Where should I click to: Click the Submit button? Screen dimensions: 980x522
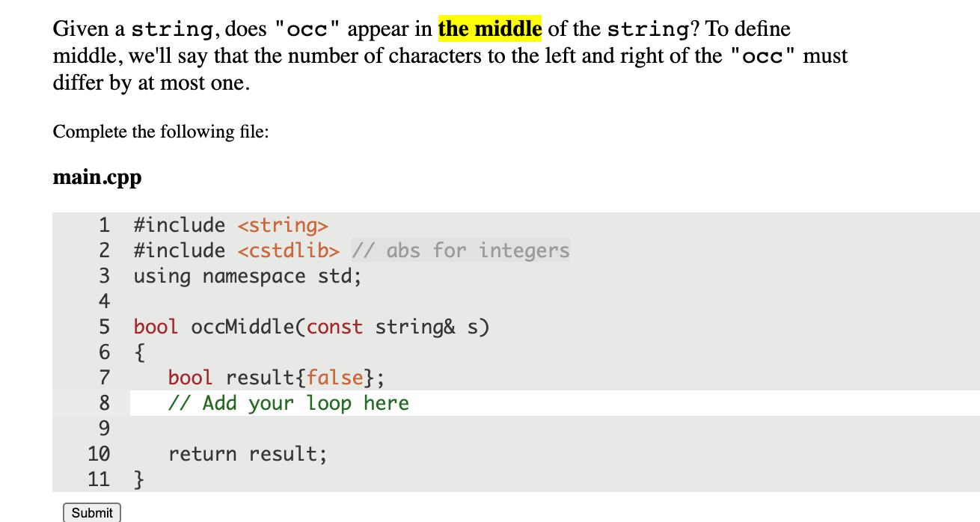coord(91,512)
